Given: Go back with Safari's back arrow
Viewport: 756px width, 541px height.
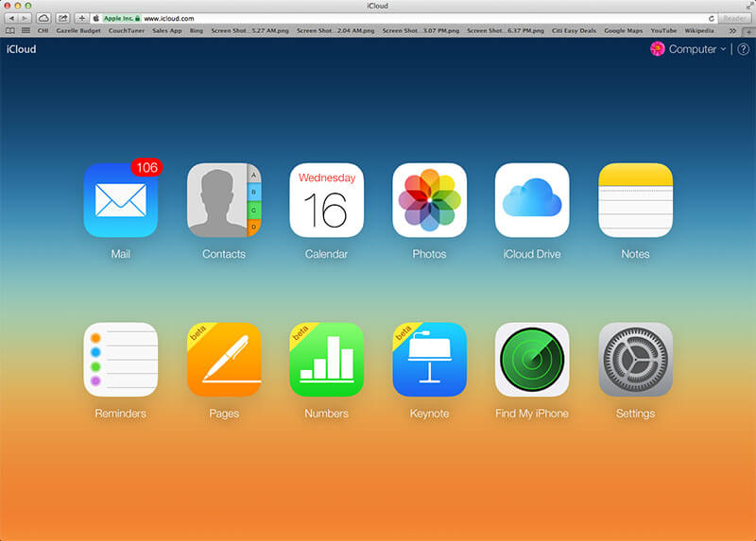Looking at the screenshot, I should (x=12, y=18).
